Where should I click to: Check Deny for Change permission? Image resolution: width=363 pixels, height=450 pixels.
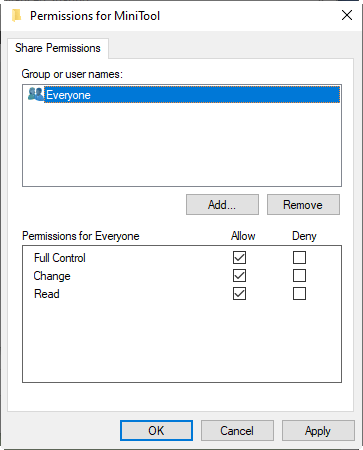pos(299,276)
